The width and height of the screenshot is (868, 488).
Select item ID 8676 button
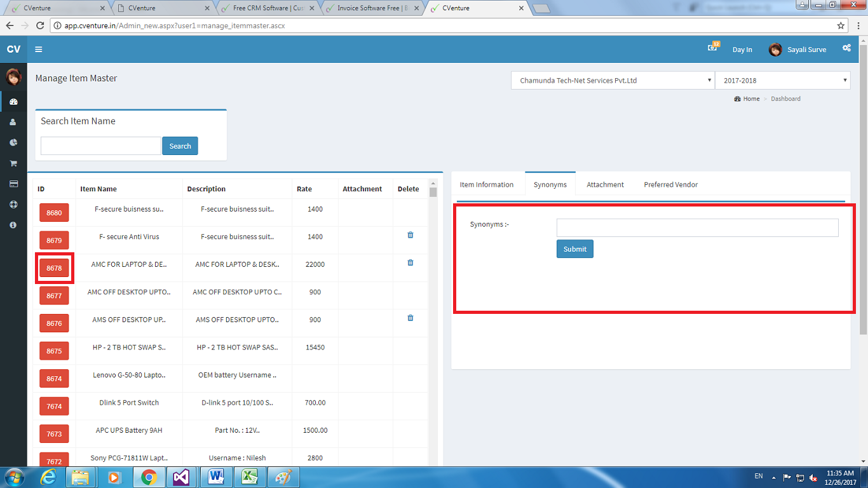click(54, 323)
